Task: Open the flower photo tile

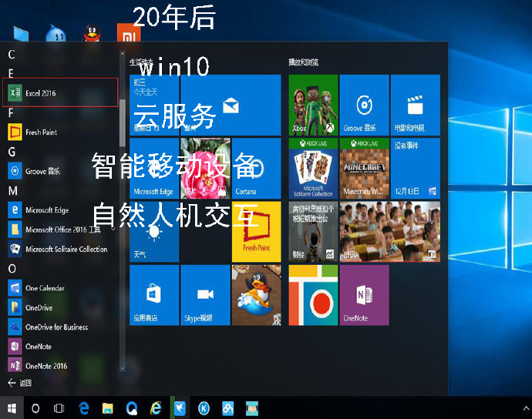Action: 204,167
